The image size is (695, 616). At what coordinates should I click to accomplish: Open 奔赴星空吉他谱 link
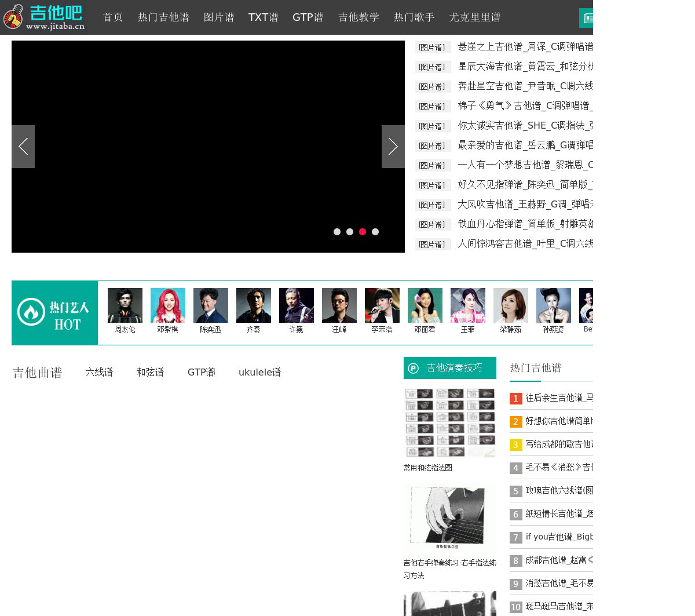tap(525, 86)
